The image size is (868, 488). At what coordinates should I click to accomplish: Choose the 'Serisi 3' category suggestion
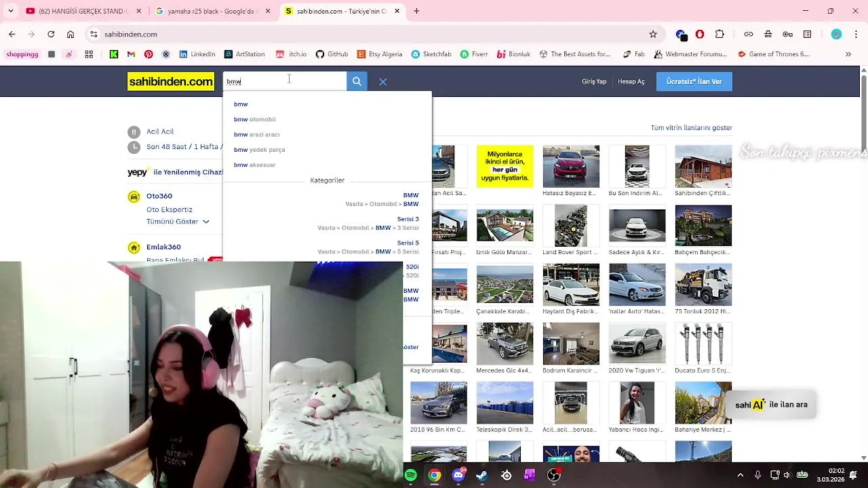point(368,224)
